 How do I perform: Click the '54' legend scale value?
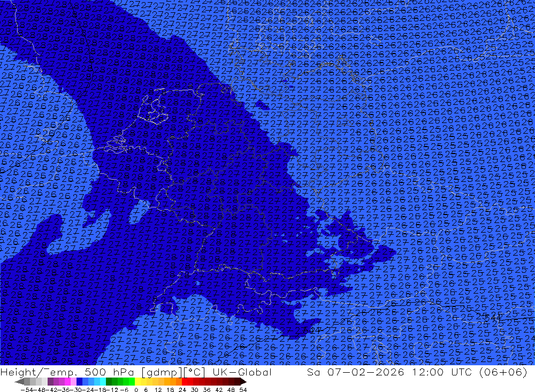click(243, 390)
